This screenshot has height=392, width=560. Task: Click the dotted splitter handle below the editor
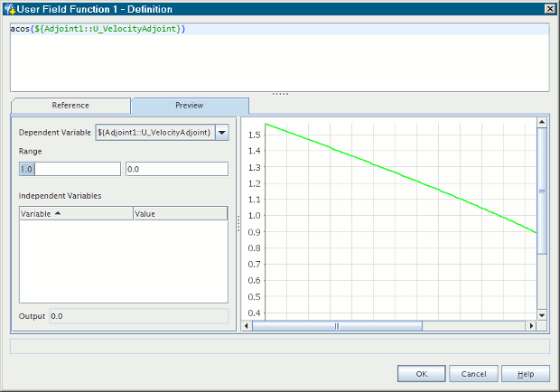tap(280, 94)
